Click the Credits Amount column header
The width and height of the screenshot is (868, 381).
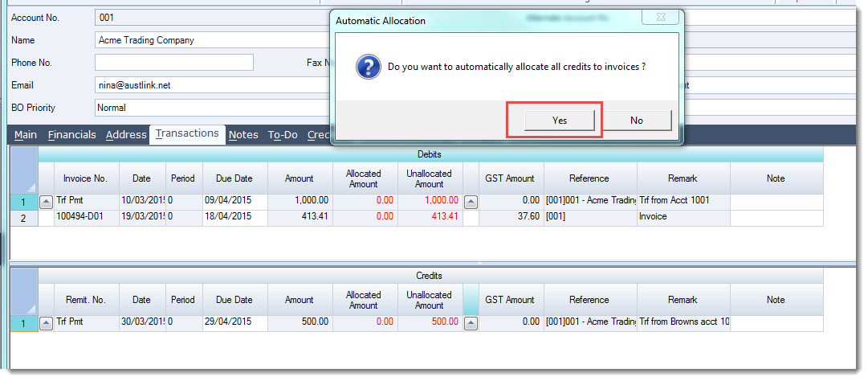300,300
